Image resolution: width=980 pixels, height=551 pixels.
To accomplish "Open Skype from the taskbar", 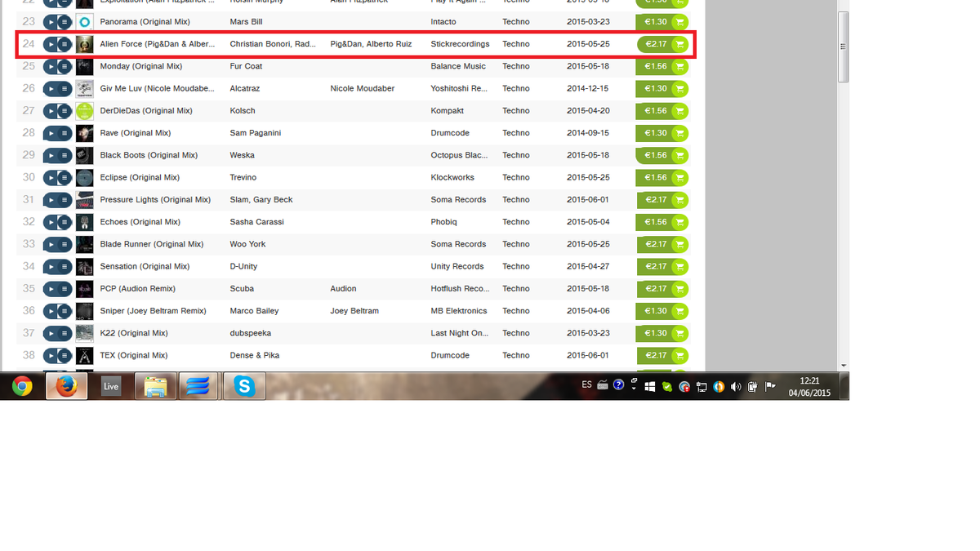I will [x=244, y=386].
